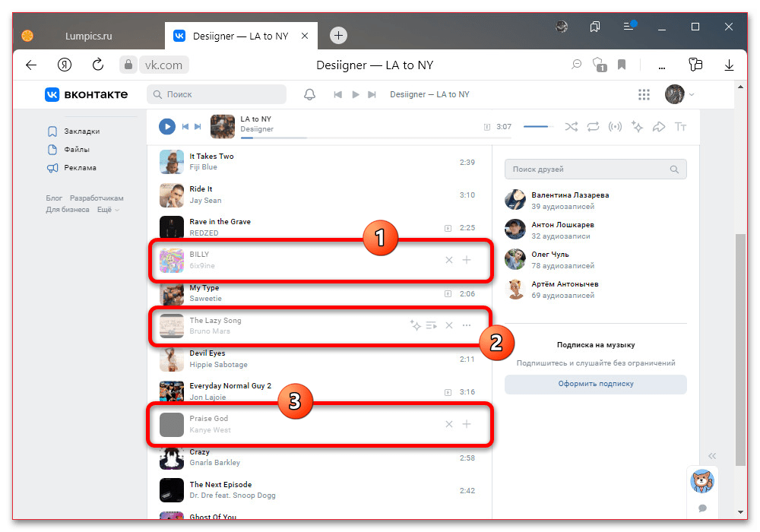The image size is (760, 532).
Task: Play LA to NY in the player
Action: tap(167, 126)
